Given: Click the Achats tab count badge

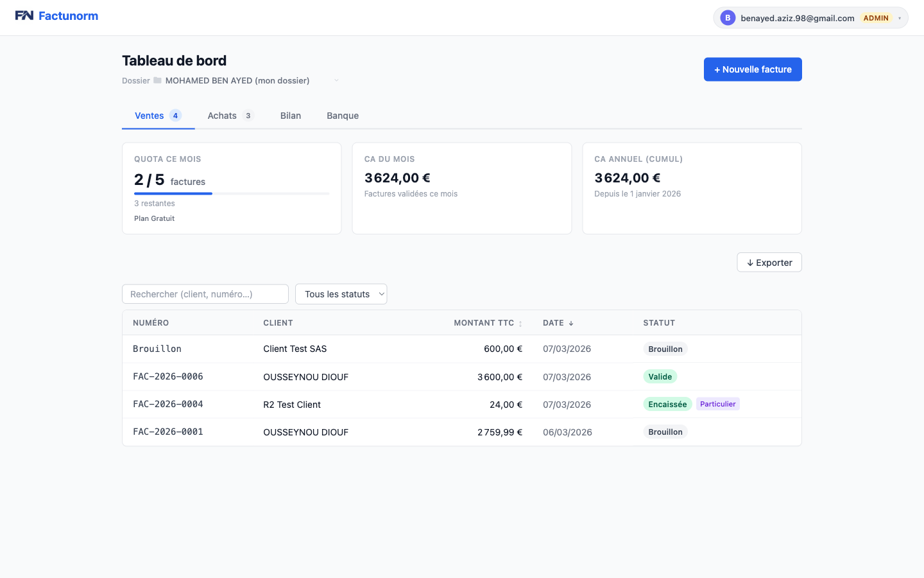Looking at the screenshot, I should [248, 116].
